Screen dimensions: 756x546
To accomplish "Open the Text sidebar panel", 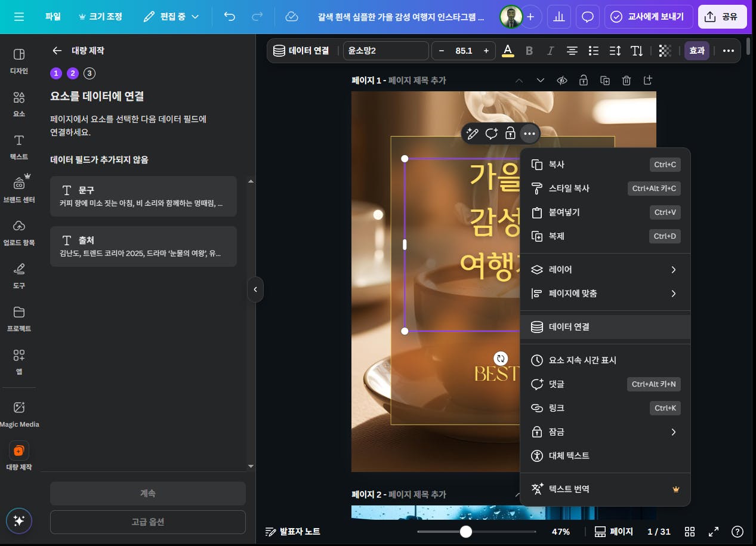I will coord(19,147).
